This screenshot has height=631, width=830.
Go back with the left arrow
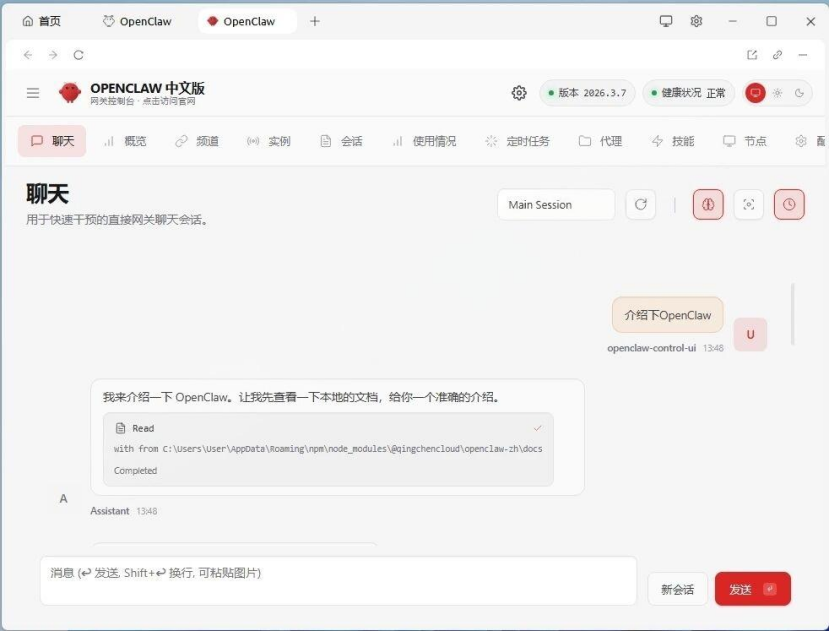(28, 55)
